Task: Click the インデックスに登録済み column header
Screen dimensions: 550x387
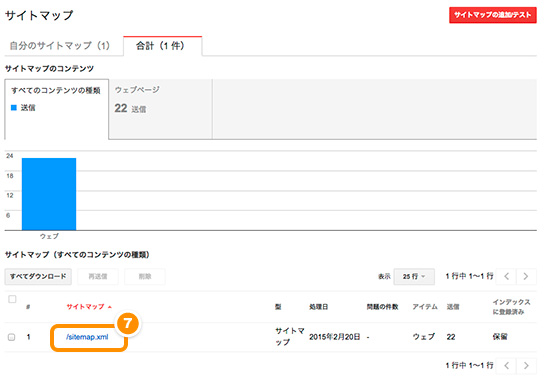Action: coord(511,307)
